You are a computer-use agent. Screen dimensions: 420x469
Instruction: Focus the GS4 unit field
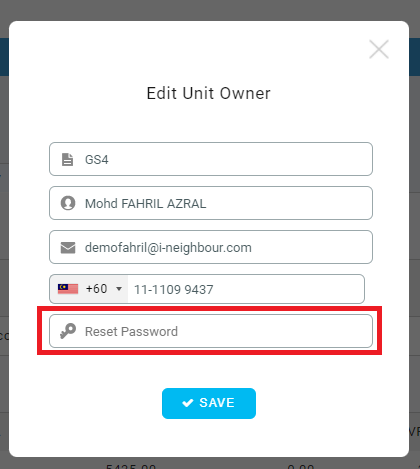coord(211,159)
